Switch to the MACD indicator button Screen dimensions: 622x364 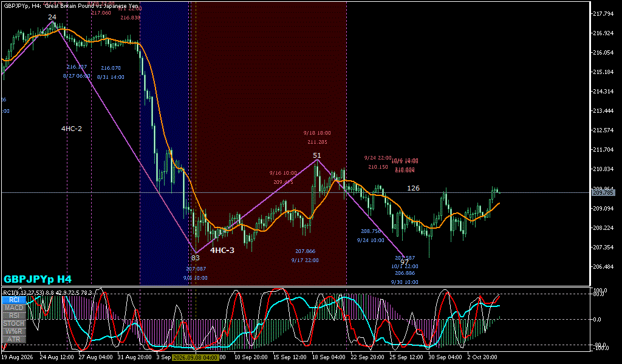pyautogui.click(x=15, y=308)
